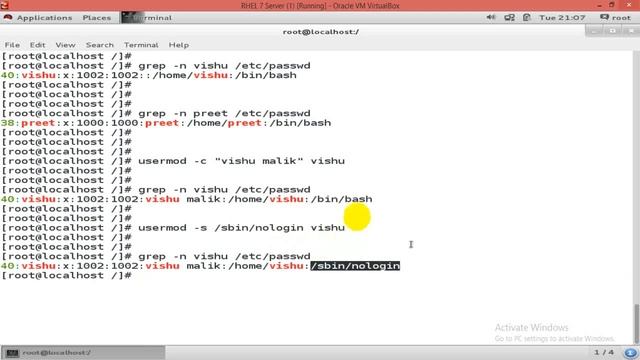Open the File menu

click(12, 45)
